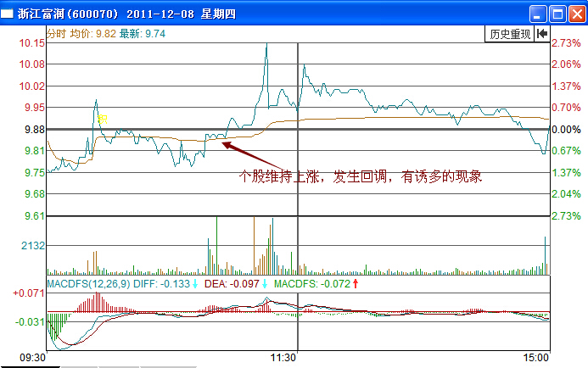Image resolution: width=588 pixels, height=368 pixels.
Task: Click the red annotation text about 诱多
Action: [x=361, y=177]
